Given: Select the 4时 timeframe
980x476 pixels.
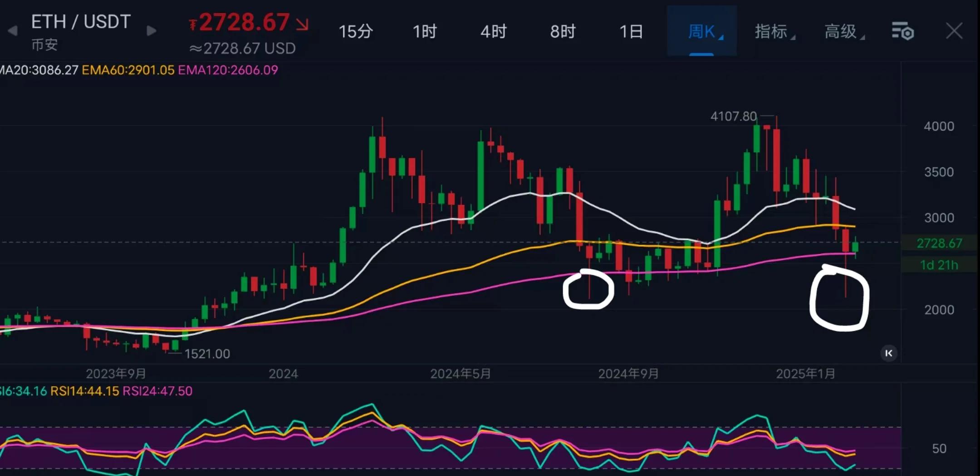Looking at the screenshot, I should 494,31.
